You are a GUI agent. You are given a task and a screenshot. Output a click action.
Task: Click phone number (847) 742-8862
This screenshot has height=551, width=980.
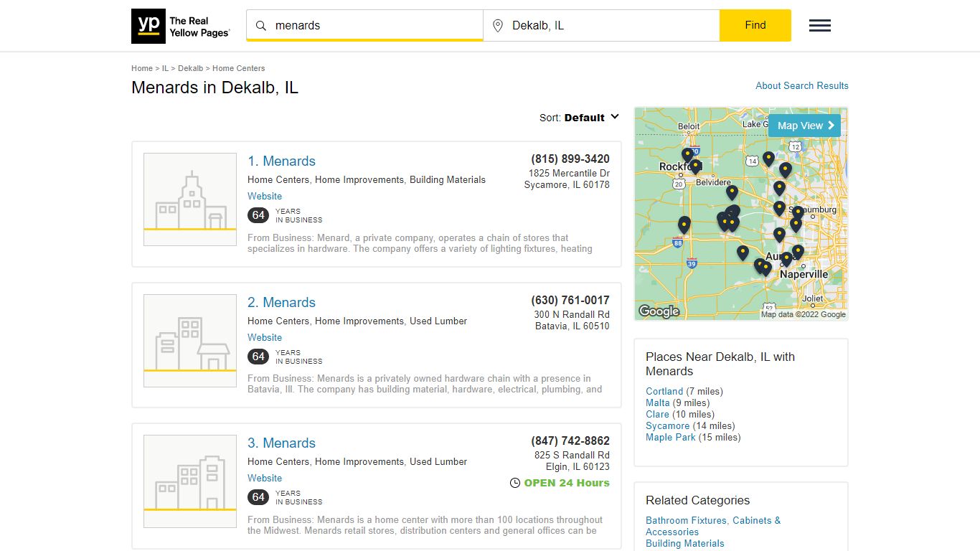pyautogui.click(x=570, y=441)
